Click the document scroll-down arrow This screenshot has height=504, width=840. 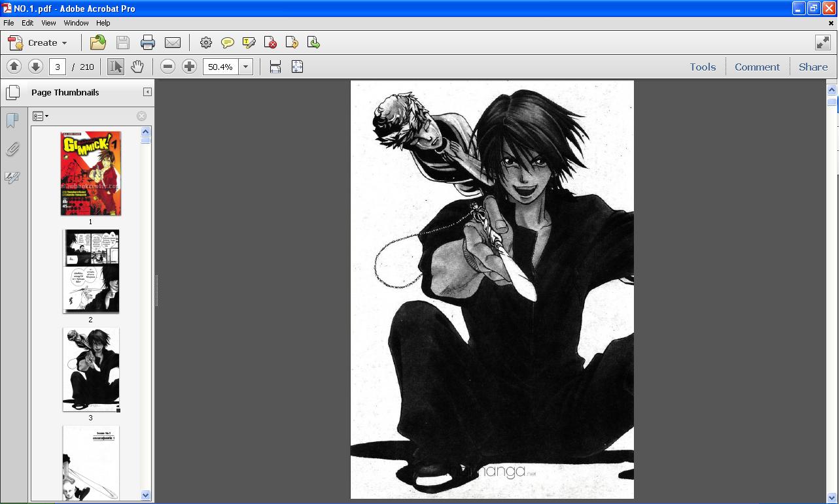(x=832, y=497)
